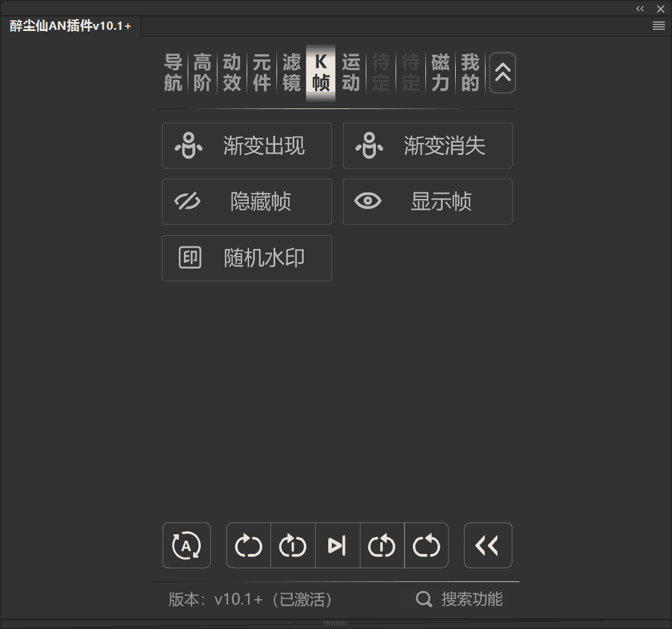Click the 渐变出现 (gradient appear) icon

(188, 145)
